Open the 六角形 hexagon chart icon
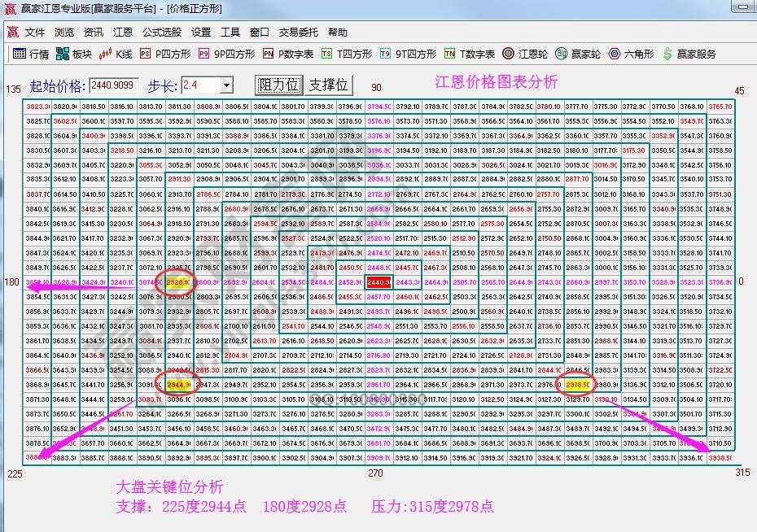757x532 pixels. point(627,55)
